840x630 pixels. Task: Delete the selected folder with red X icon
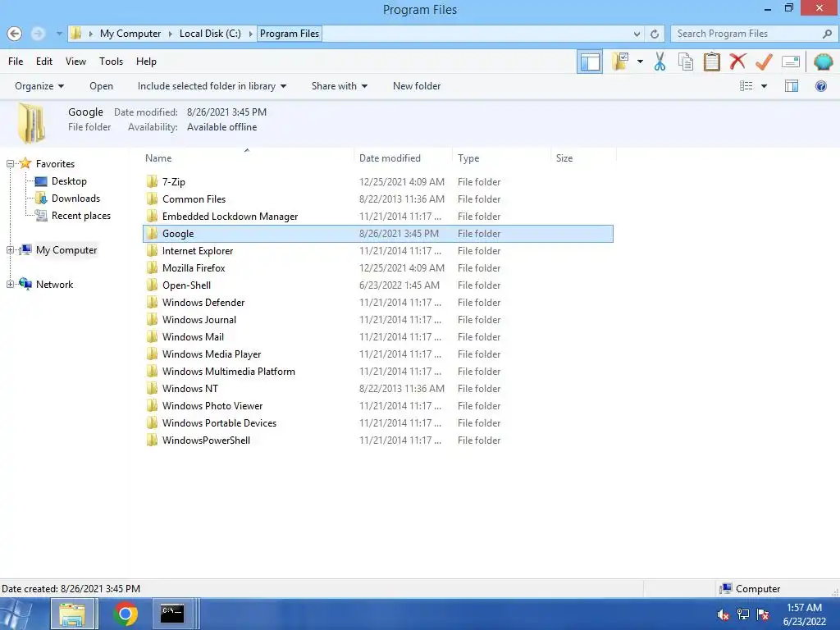pos(737,62)
